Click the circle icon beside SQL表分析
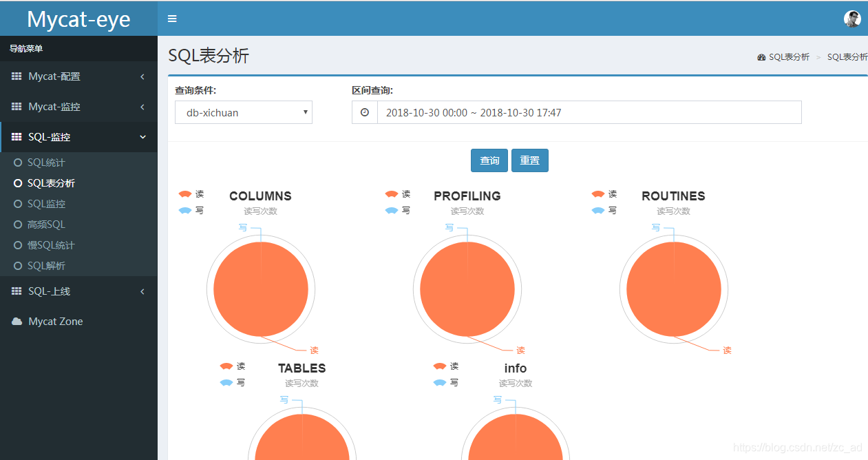Viewport: 868px width, 460px height. click(x=18, y=183)
